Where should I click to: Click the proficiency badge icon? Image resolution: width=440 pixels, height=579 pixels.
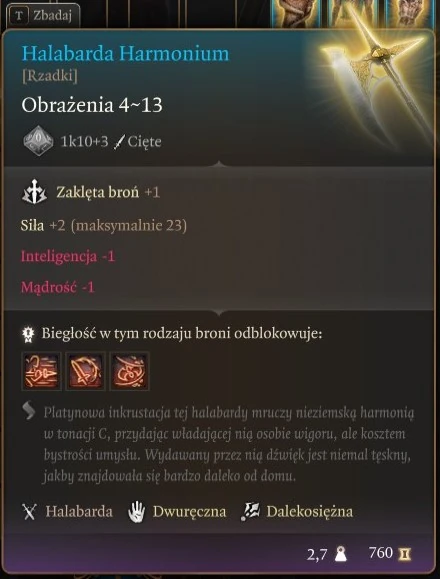point(28,334)
